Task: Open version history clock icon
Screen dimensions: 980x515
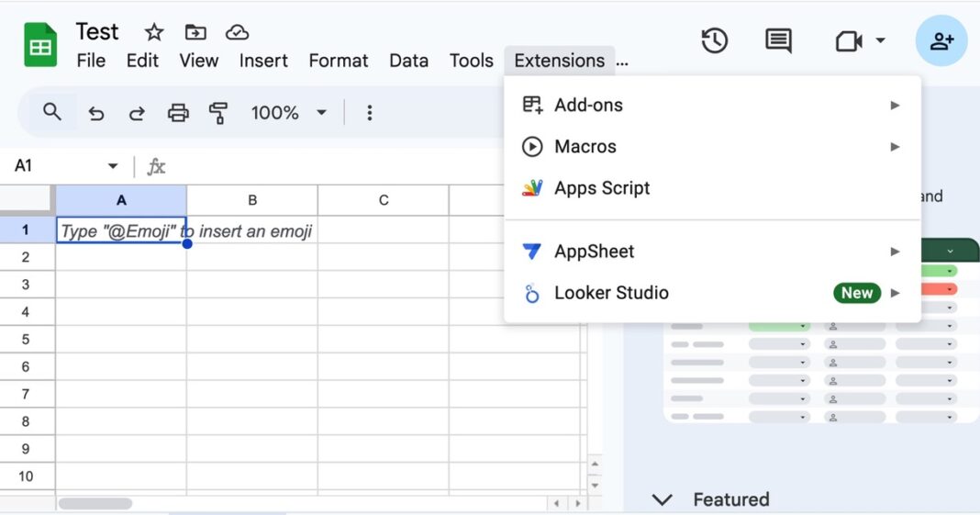Action: [x=715, y=41]
